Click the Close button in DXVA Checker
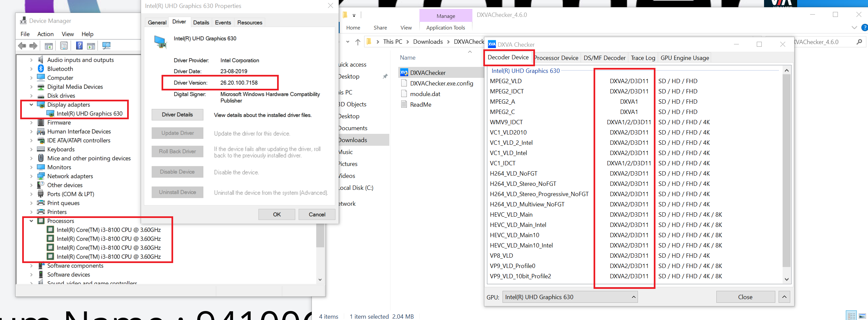This screenshot has width=868, height=320. [745, 297]
